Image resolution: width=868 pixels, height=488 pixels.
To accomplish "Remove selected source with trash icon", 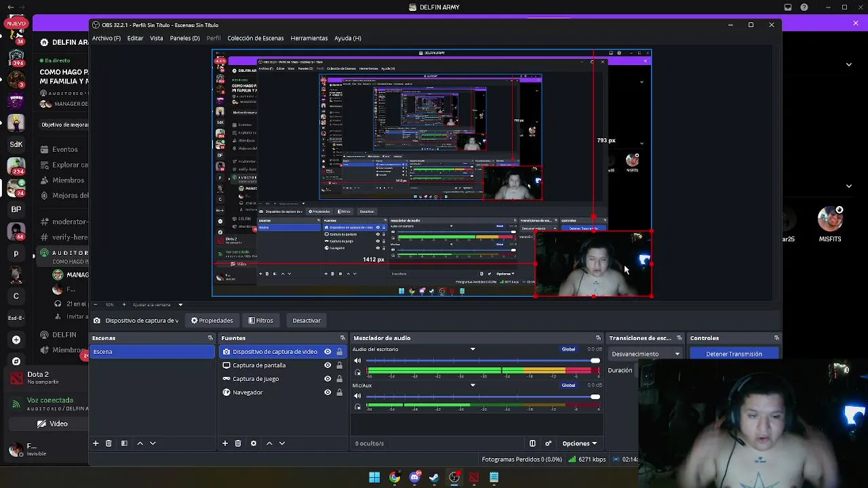I will tap(237, 443).
